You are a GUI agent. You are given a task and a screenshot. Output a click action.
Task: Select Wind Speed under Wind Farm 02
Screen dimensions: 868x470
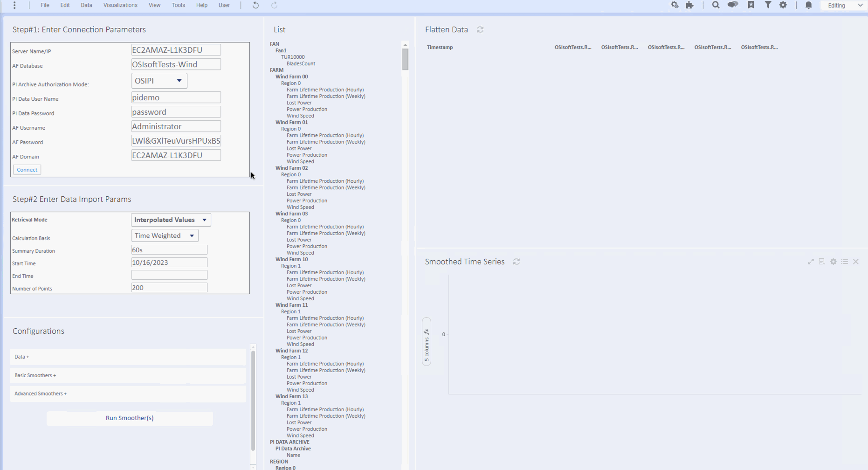point(300,207)
